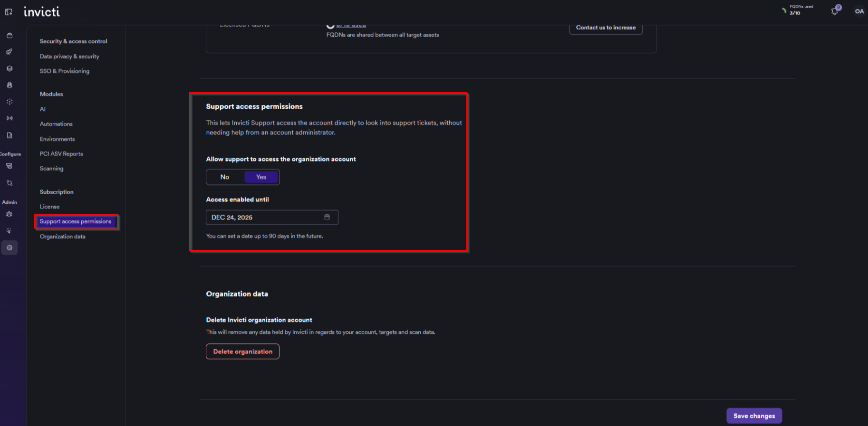868x426 pixels.
Task: Open the highlighted settings gear icon
Action: (10, 247)
